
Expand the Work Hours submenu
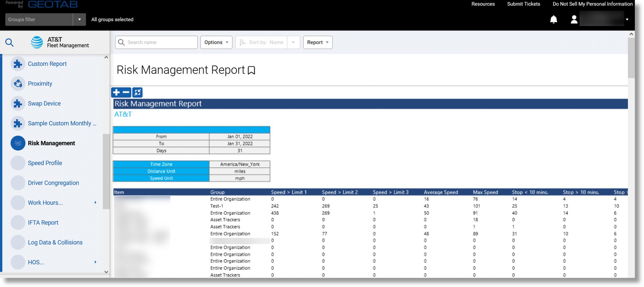(95, 203)
